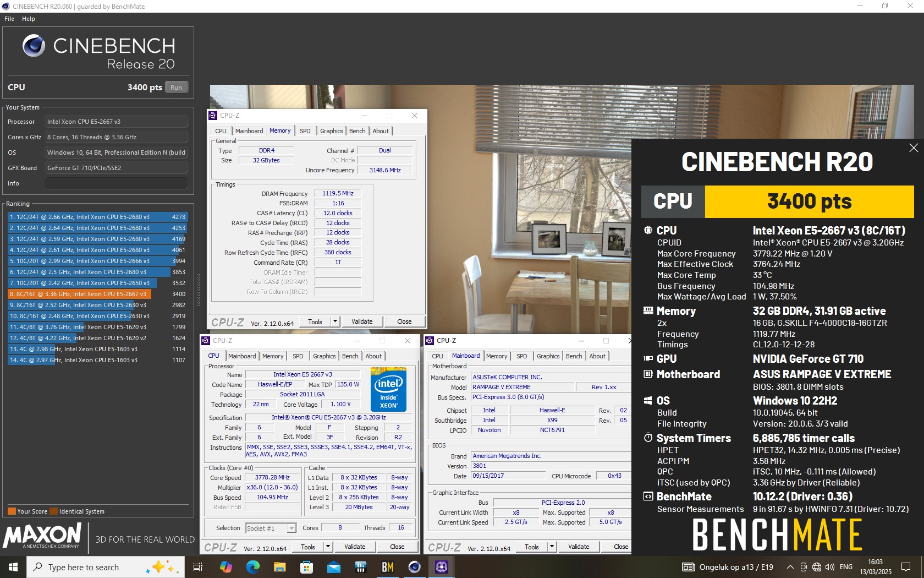The height and width of the screenshot is (578, 924).
Task: Click the network icon in system tray
Action: pos(817,567)
